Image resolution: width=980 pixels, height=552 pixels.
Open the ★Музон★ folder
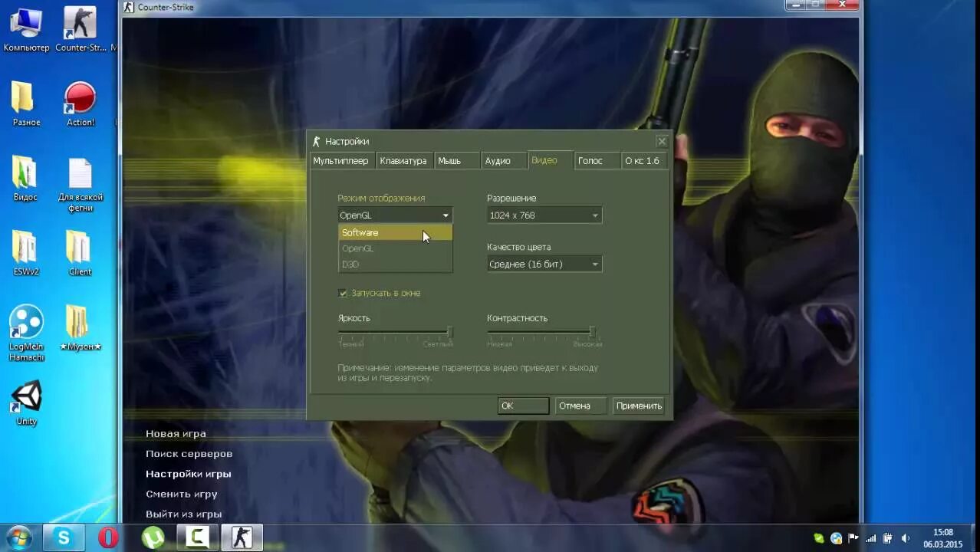coord(80,328)
